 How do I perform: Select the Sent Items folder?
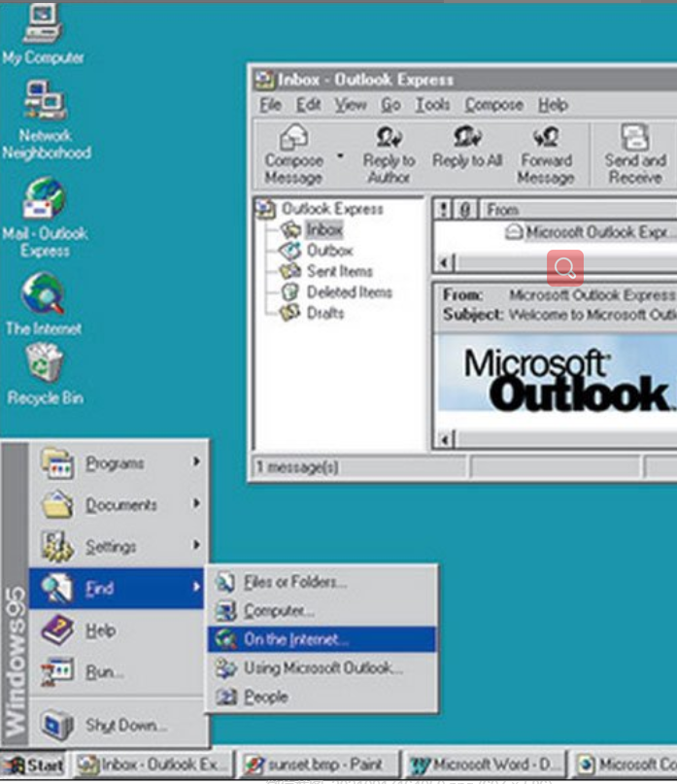tap(326, 271)
